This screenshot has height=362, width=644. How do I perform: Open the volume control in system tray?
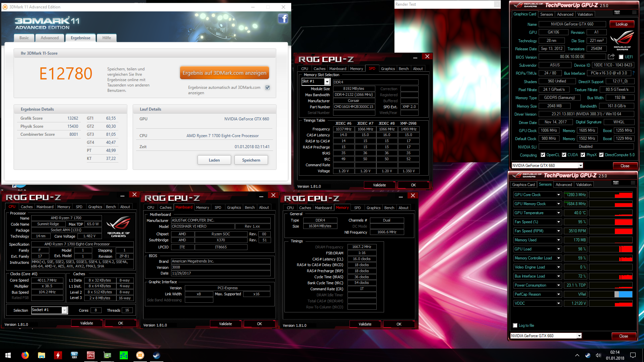pyautogui.click(x=598, y=355)
